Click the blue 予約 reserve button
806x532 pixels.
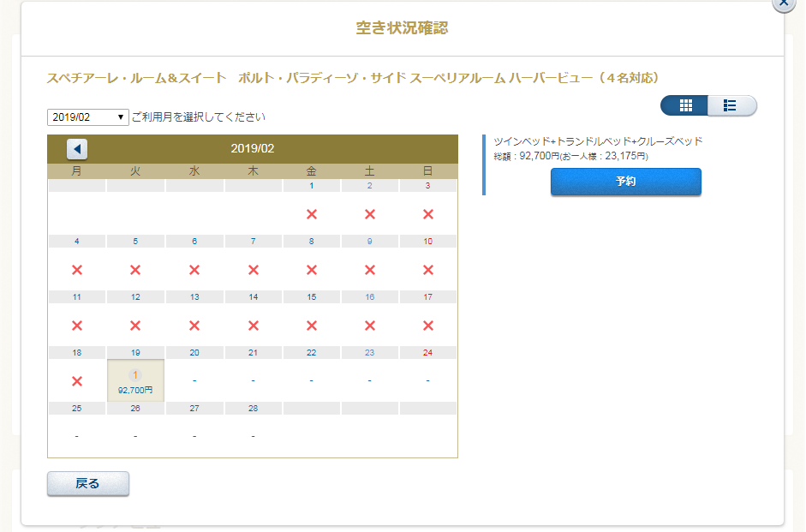(x=625, y=182)
